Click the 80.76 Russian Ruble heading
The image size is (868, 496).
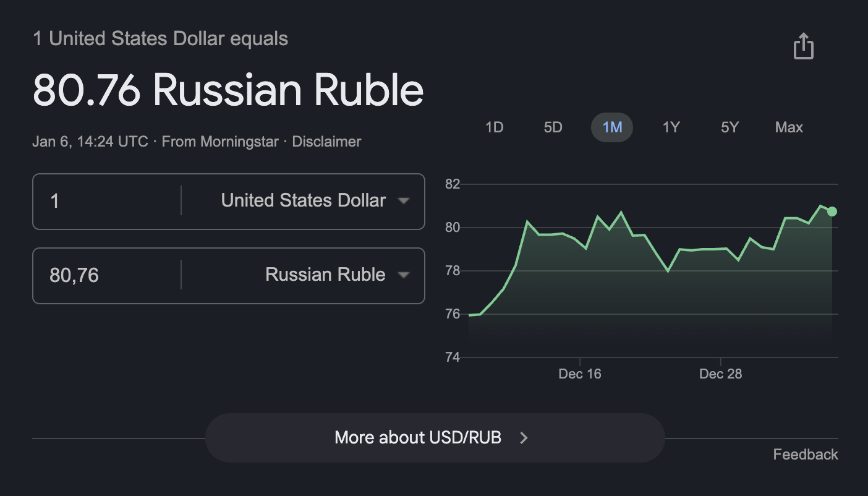click(x=228, y=90)
